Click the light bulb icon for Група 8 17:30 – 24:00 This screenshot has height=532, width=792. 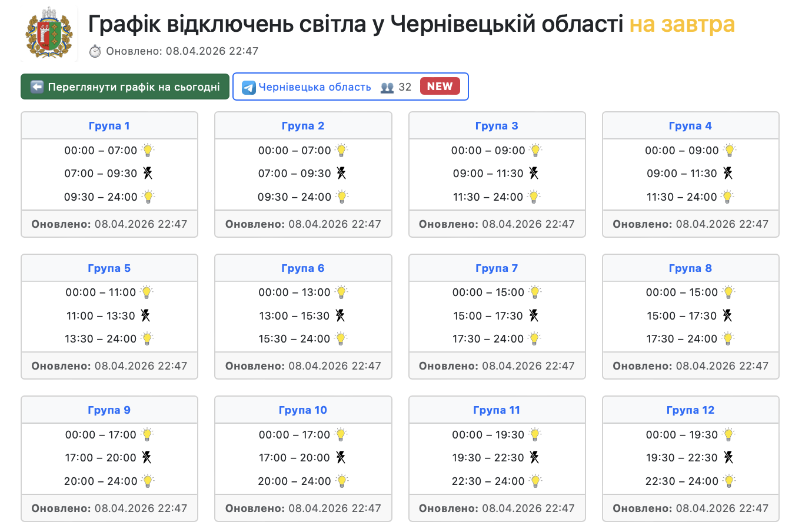tap(728, 338)
